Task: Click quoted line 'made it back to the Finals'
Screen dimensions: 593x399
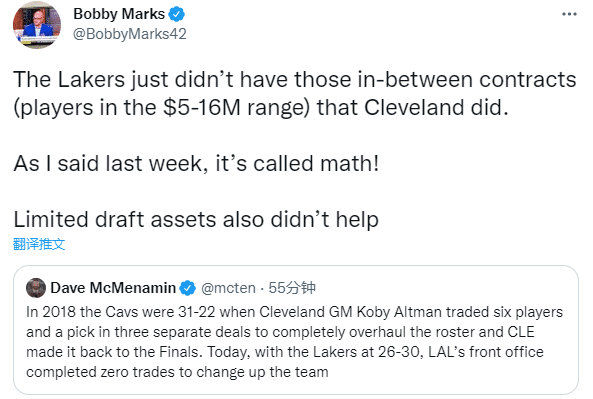Action: (285, 352)
